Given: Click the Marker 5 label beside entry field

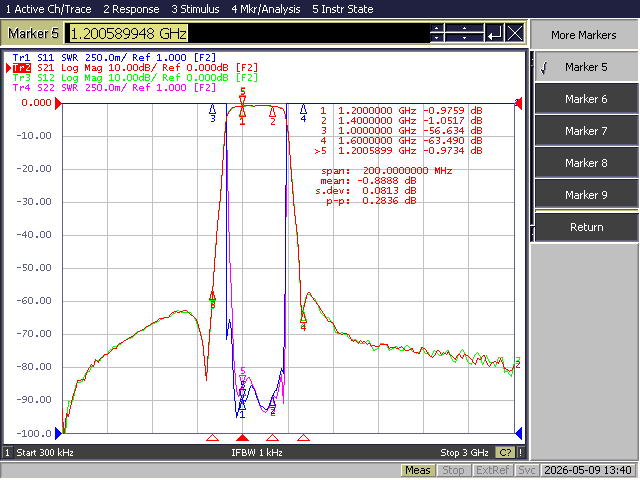Looking at the screenshot, I should 33,33.
